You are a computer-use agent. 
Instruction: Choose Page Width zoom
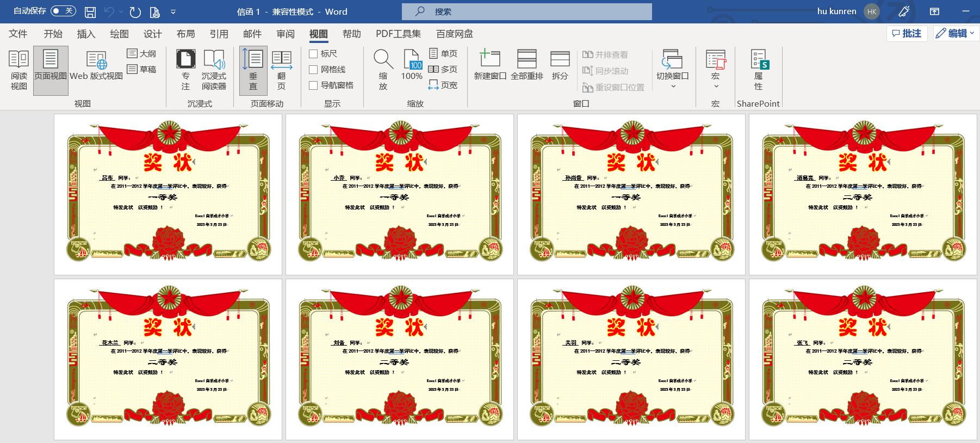pos(443,85)
